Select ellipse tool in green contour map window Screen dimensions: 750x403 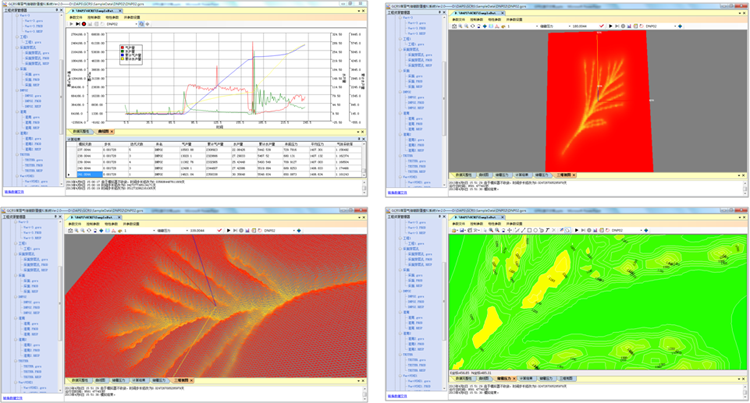[536, 230]
